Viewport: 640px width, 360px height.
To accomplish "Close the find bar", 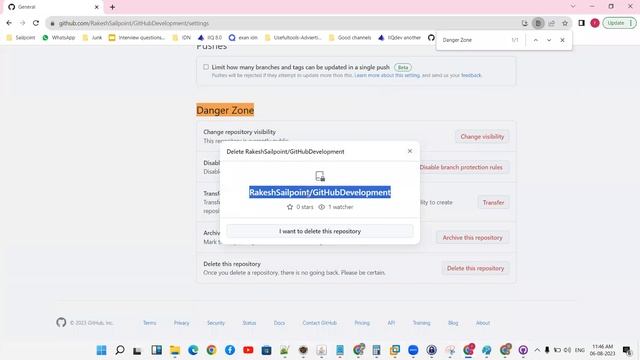I will click(562, 40).
